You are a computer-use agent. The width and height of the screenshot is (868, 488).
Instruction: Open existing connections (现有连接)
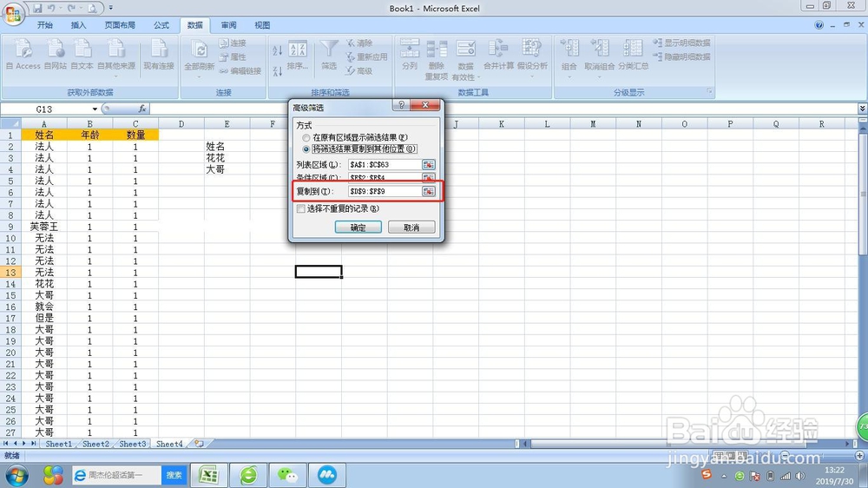click(159, 55)
